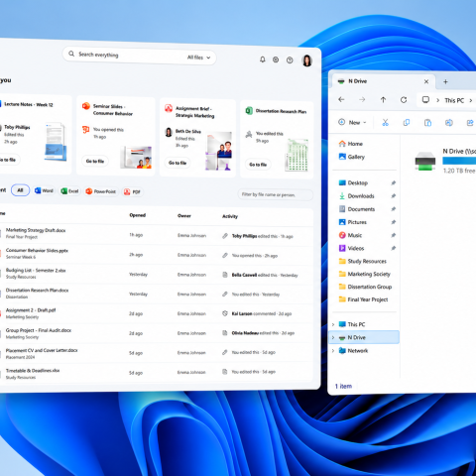The image size is (476, 476).
Task: Filter the file list by PowerPoint
Action: (100, 191)
